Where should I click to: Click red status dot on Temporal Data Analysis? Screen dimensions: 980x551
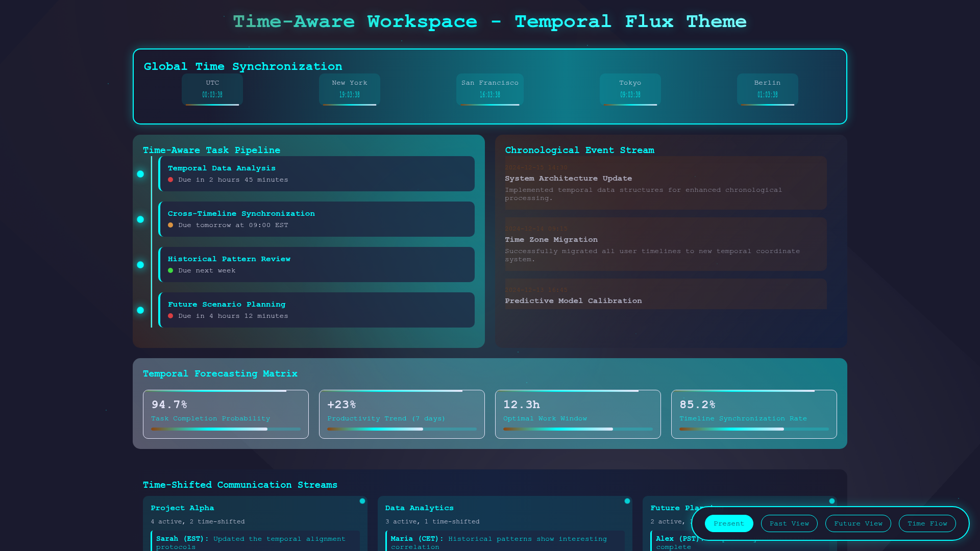(x=170, y=180)
